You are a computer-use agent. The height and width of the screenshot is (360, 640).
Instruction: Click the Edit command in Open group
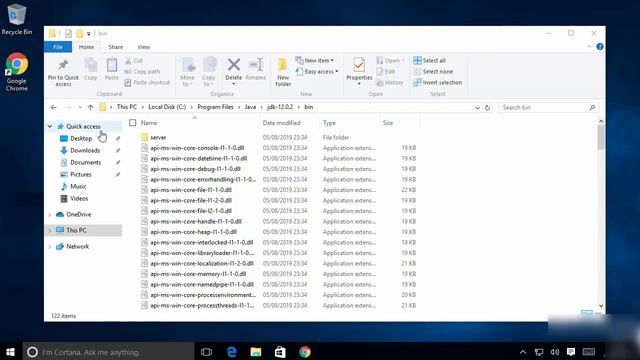point(386,71)
